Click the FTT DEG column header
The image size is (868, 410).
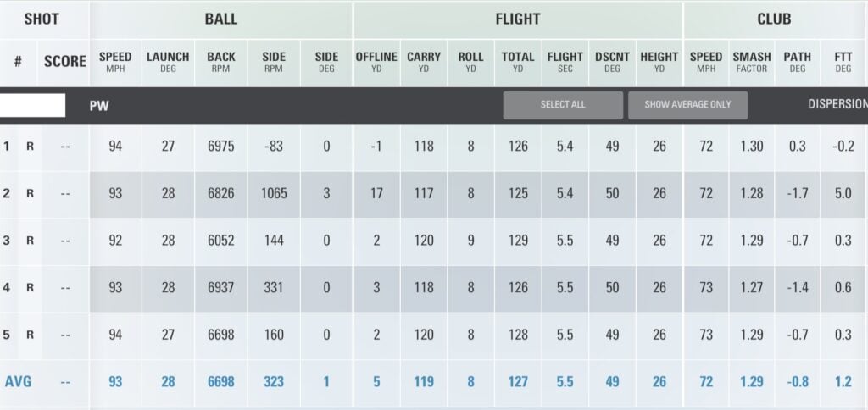pyautogui.click(x=843, y=63)
